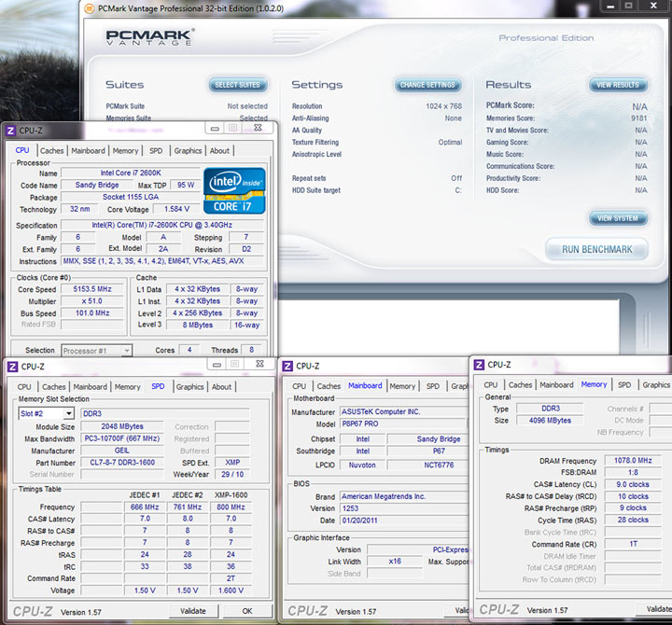
Task: Click the Manufacturer value GEIL
Action: click(122, 451)
